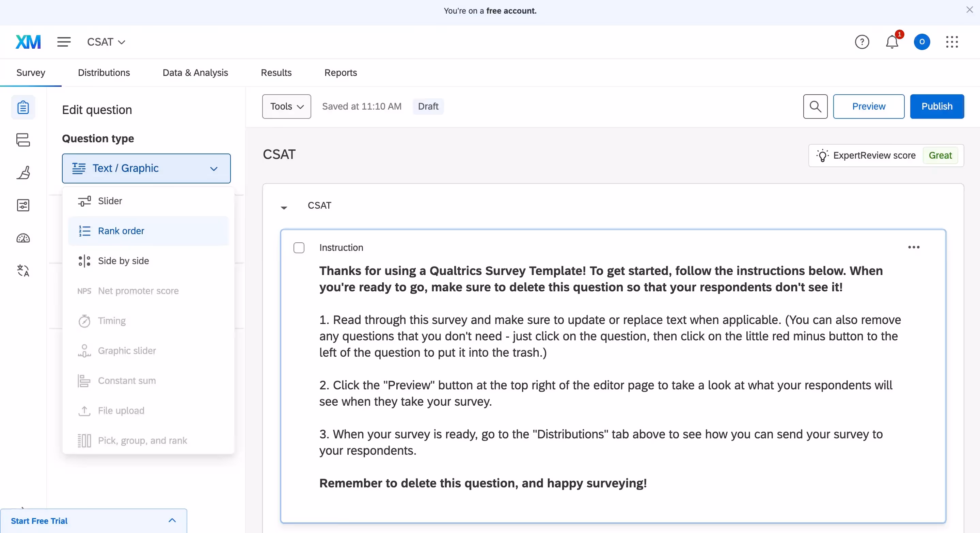Click the 'Instruction' question label
The height and width of the screenshot is (533, 980).
341,248
